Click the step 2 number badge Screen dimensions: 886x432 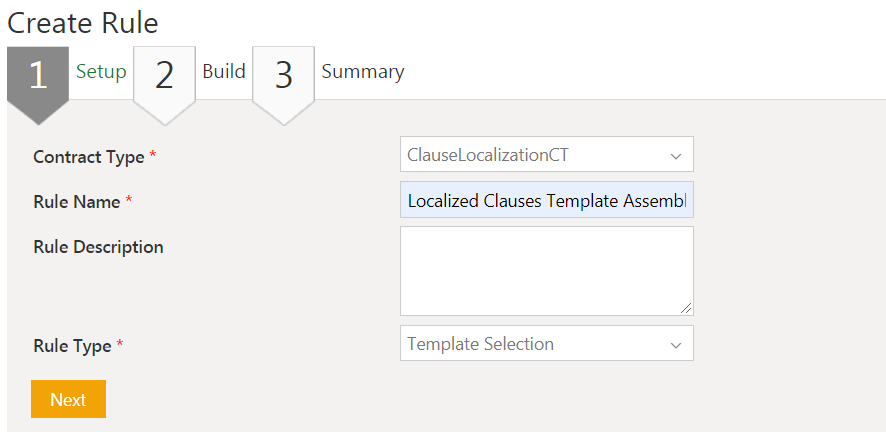coord(164,76)
